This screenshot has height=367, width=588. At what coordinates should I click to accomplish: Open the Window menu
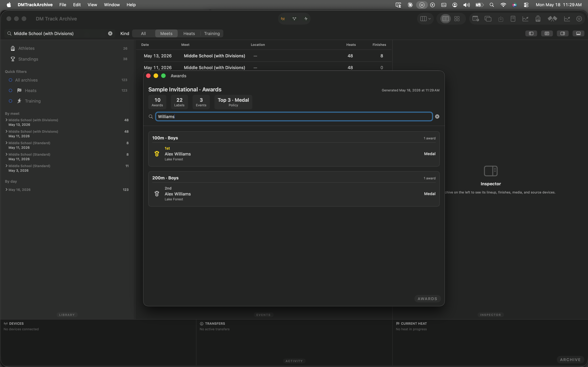pyautogui.click(x=112, y=5)
